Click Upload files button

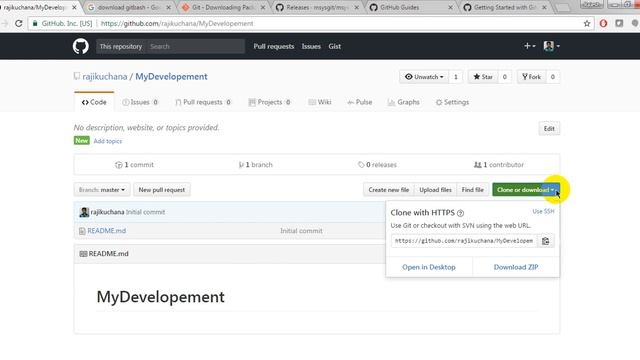coord(436,190)
